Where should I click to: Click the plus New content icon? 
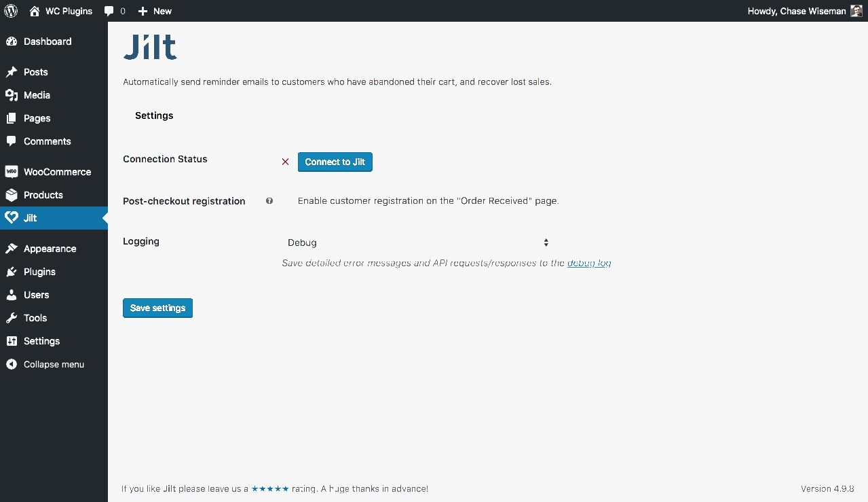[143, 11]
